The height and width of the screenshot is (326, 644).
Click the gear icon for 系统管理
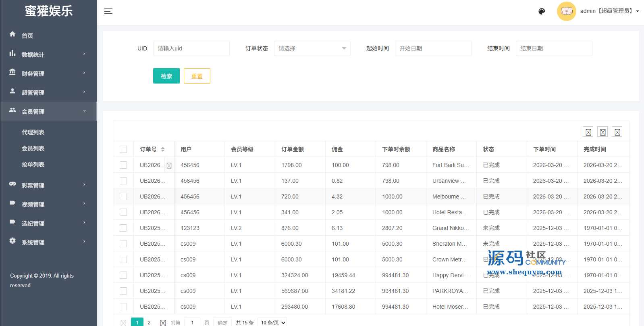(x=12, y=241)
